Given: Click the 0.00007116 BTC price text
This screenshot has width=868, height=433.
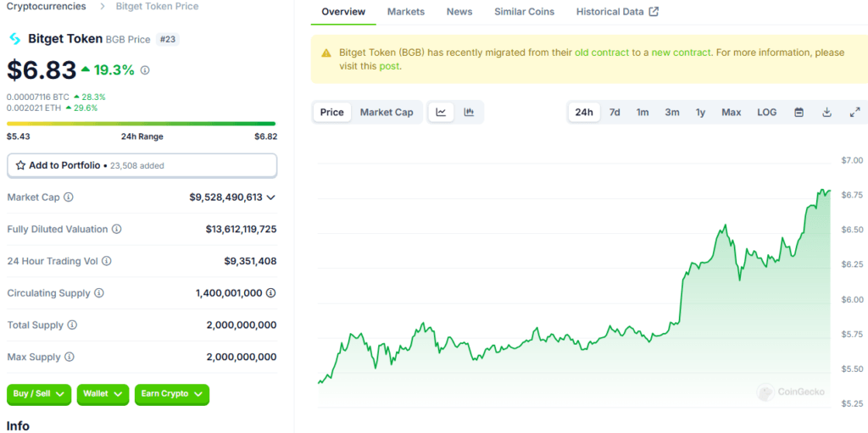Looking at the screenshot, I should pos(38,97).
